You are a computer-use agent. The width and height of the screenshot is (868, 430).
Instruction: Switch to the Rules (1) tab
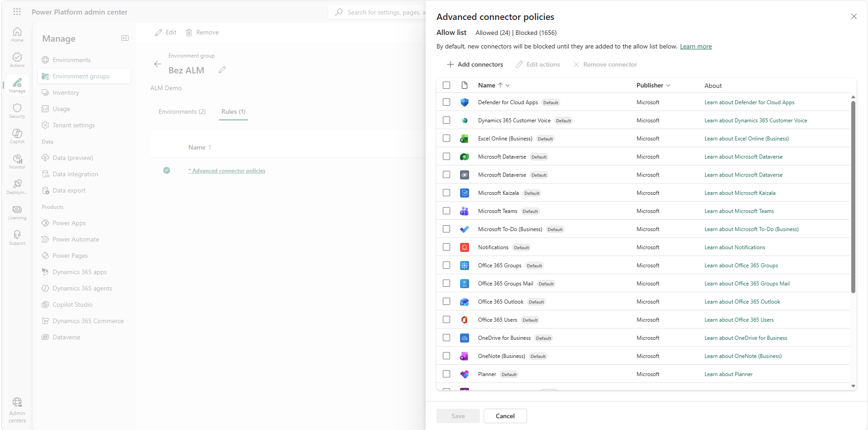[x=233, y=111]
